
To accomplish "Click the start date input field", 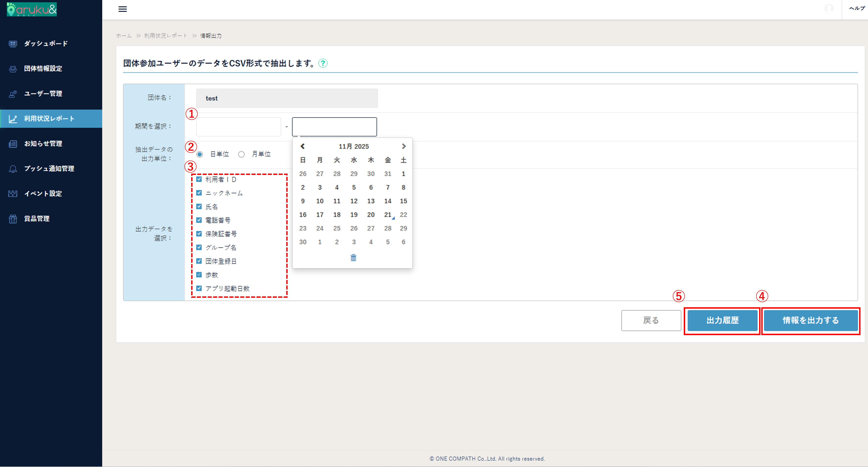I will click(x=238, y=127).
